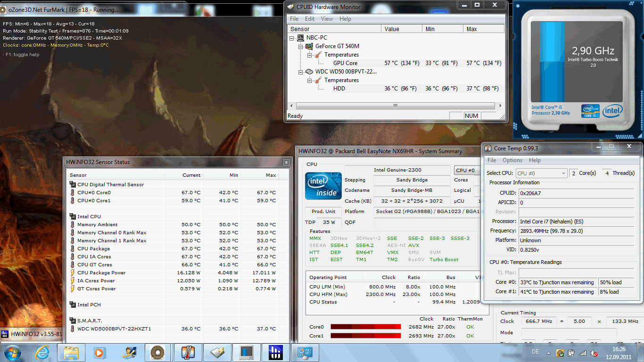Viewport: 644px width, 362px height.
Task: Click the Turbo Boost feature label
Action: (x=444, y=260)
